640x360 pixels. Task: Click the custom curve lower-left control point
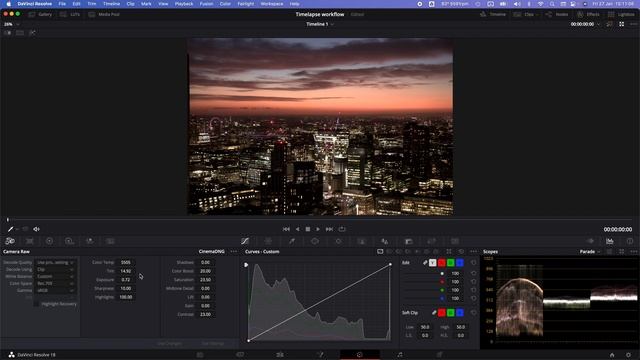coord(249,340)
